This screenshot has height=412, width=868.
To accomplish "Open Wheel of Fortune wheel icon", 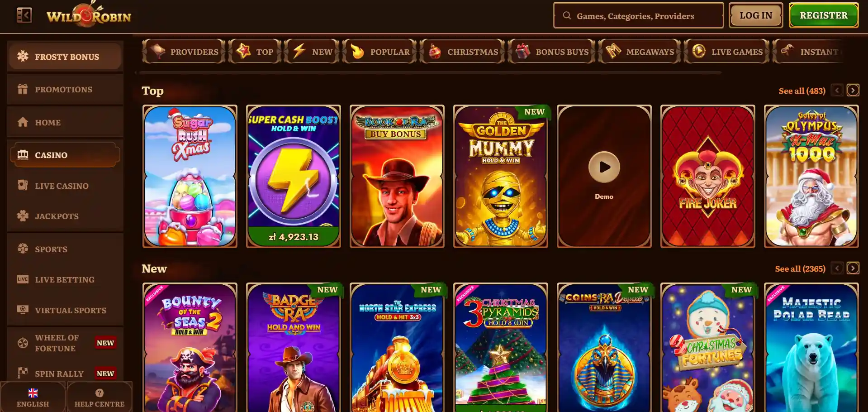I will (x=23, y=343).
